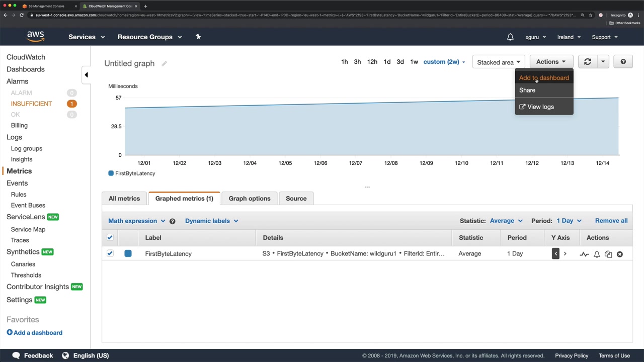Image resolution: width=644 pixels, height=362 pixels.
Task: Expand the Support menu
Action: 605,37
